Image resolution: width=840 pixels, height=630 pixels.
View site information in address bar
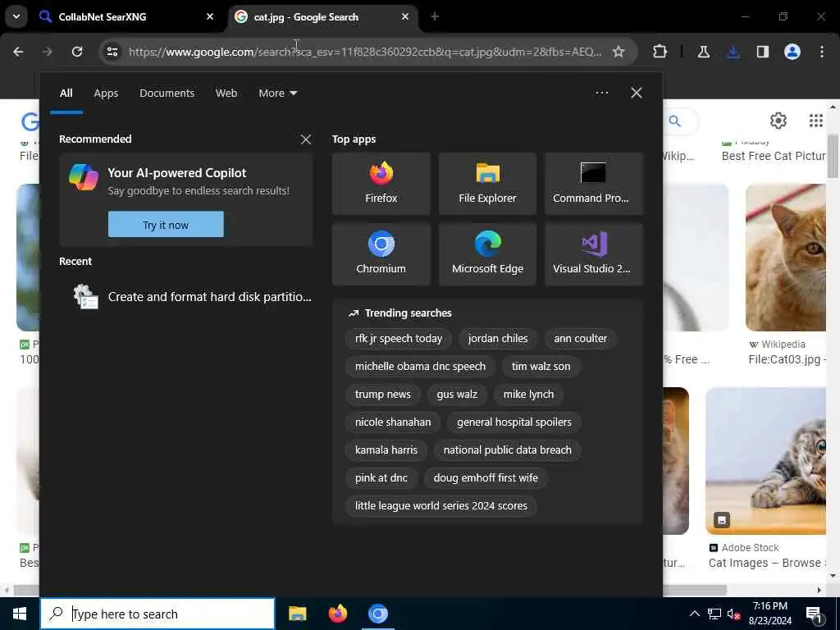112,52
